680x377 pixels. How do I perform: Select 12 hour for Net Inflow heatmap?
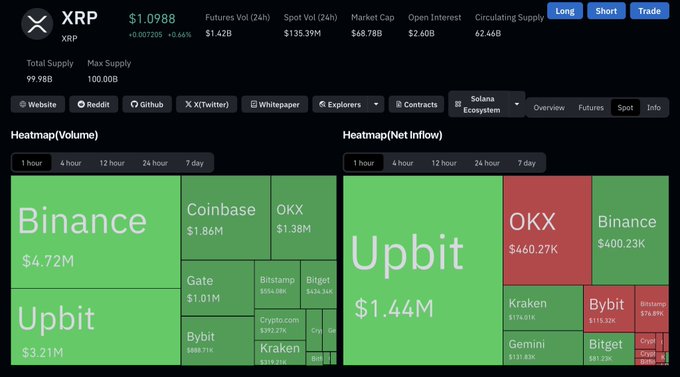click(444, 163)
